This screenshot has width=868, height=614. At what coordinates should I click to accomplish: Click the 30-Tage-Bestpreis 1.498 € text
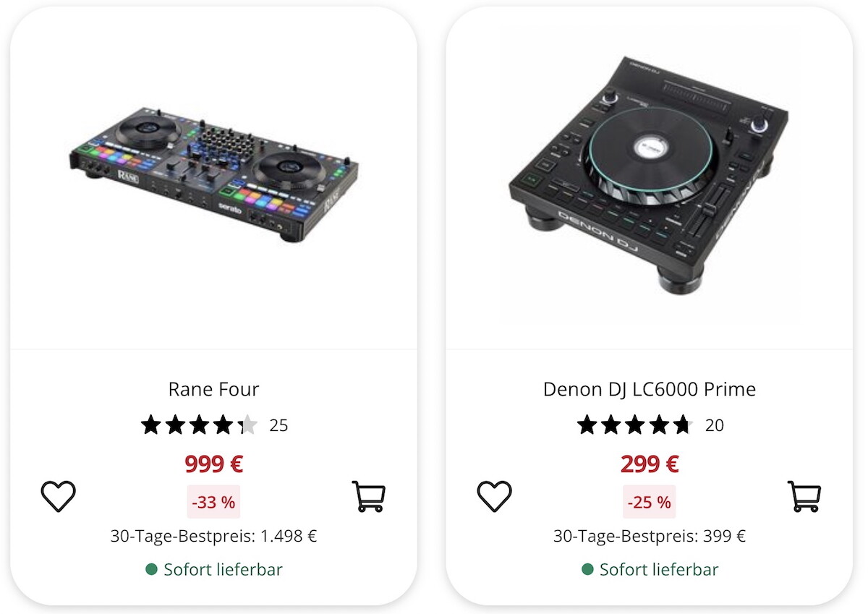point(213,536)
